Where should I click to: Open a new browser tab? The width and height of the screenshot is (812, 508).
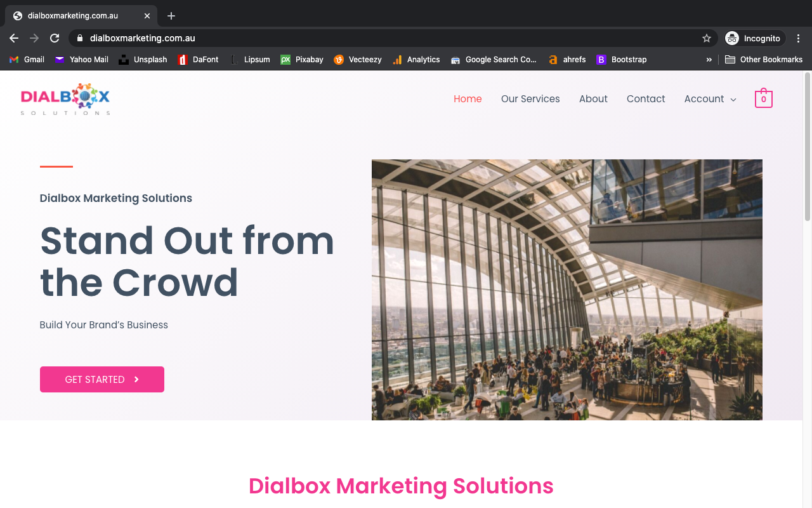(171, 16)
